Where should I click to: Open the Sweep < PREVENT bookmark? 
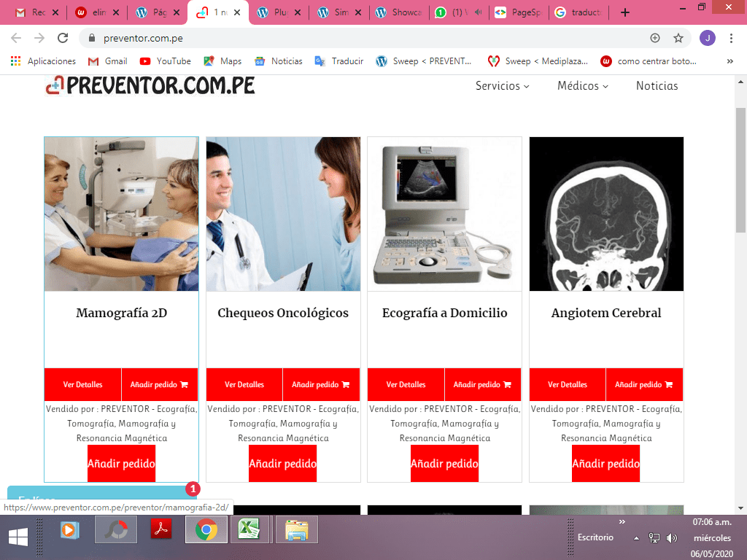[424, 61]
